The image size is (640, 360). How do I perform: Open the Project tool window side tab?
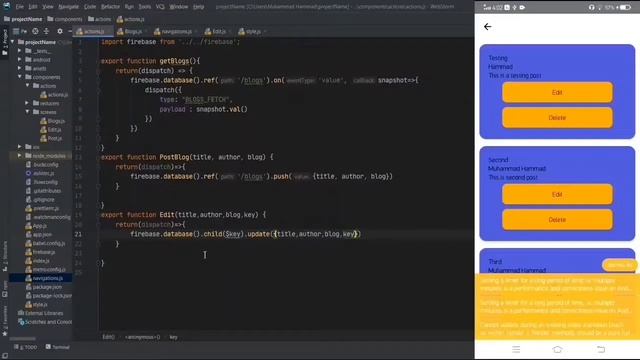click(4, 41)
